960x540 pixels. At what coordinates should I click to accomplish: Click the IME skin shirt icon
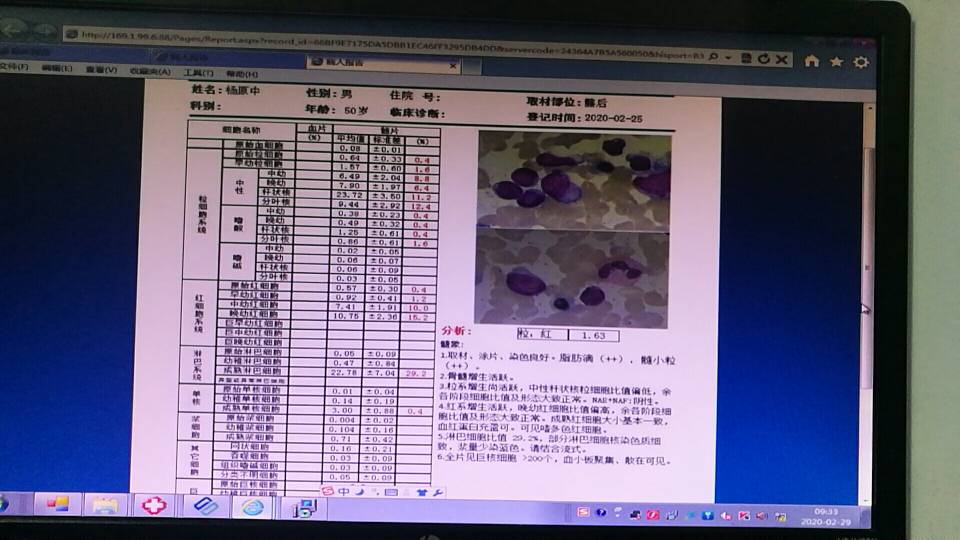point(422,492)
